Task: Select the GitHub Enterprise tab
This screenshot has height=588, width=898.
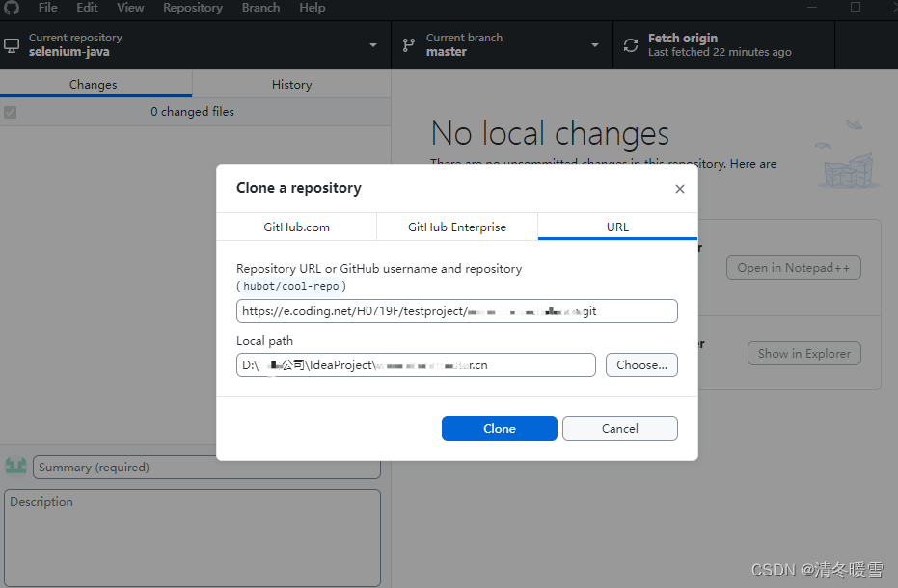Action: click(457, 227)
